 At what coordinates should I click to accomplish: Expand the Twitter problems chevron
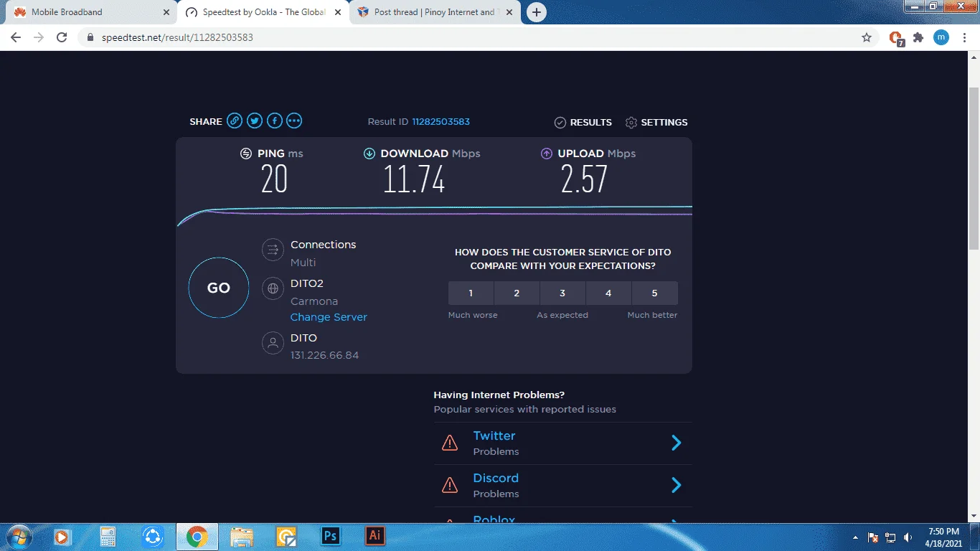point(676,443)
